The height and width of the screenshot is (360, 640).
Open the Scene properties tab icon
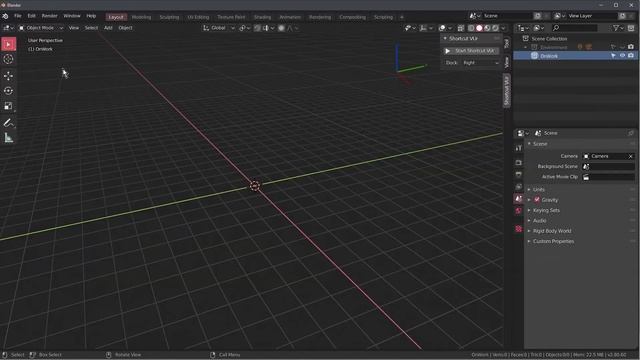point(518,199)
